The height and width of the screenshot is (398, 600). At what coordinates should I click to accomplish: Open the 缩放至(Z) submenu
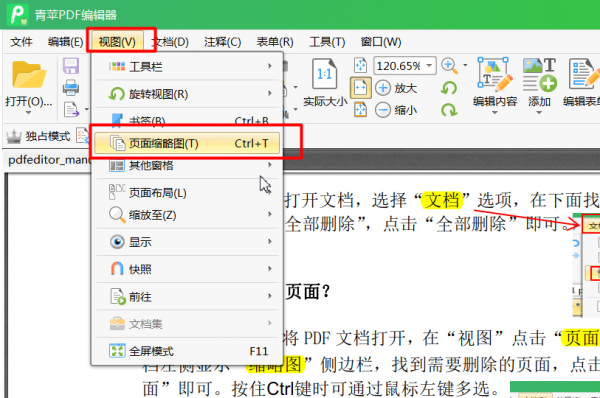[188, 215]
